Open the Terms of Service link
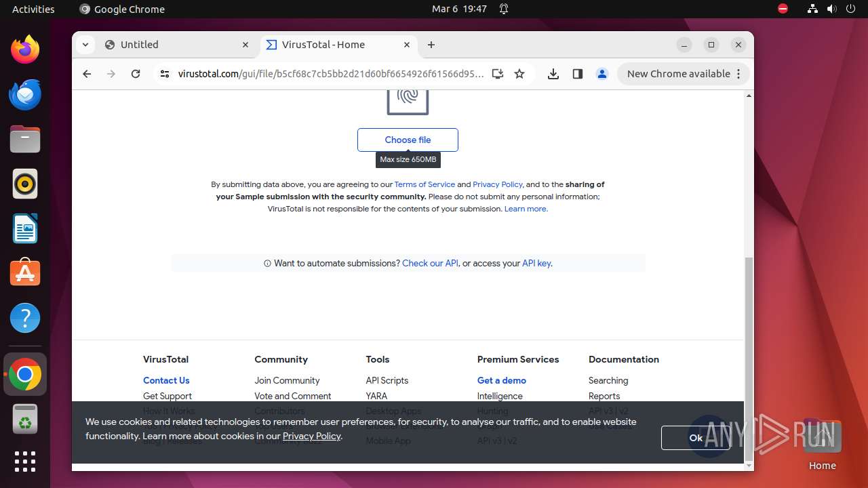Screen dimensions: 868x488 click(425, 184)
